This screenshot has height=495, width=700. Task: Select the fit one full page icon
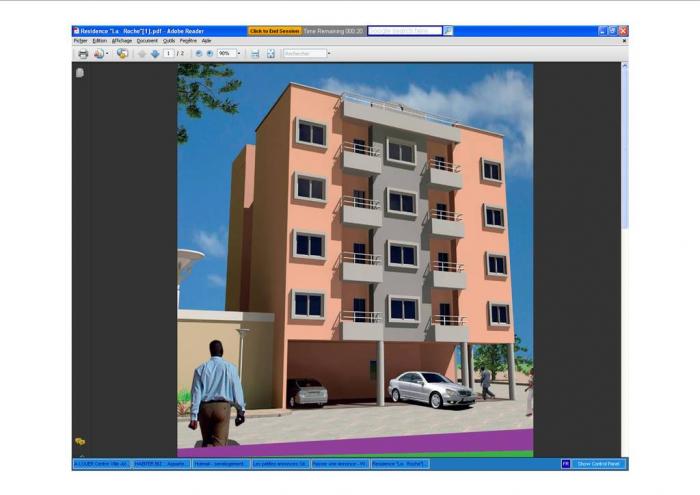click(x=270, y=53)
